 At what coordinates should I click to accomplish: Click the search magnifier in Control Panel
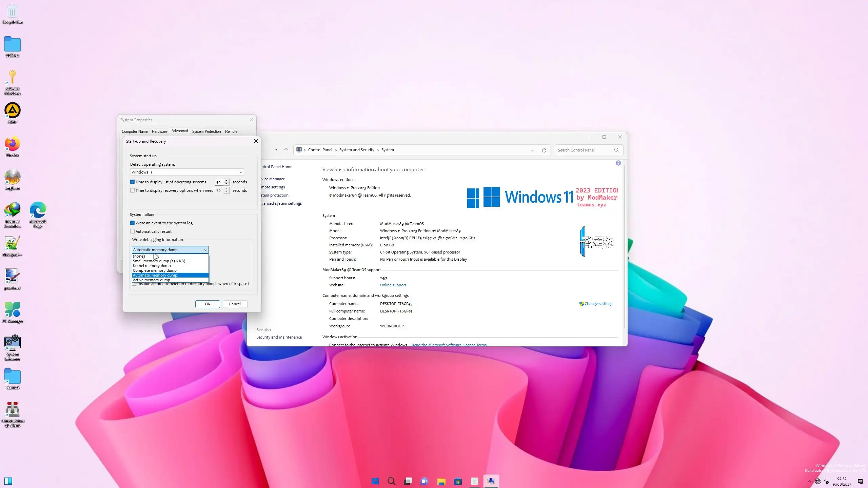pyautogui.click(x=616, y=150)
